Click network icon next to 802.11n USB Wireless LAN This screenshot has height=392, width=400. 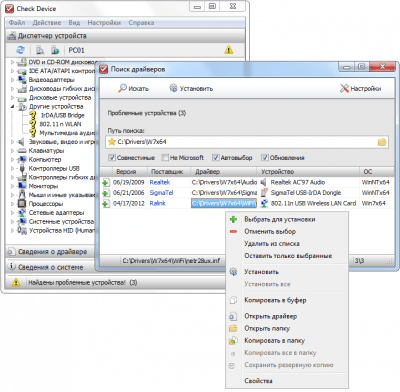(264, 203)
